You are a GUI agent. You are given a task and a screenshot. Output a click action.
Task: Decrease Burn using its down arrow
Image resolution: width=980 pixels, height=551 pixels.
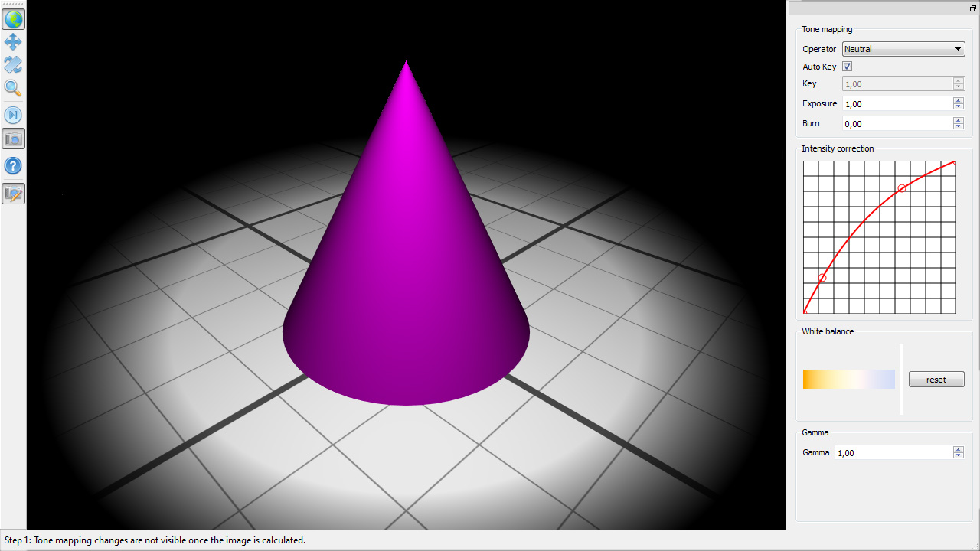(x=958, y=126)
